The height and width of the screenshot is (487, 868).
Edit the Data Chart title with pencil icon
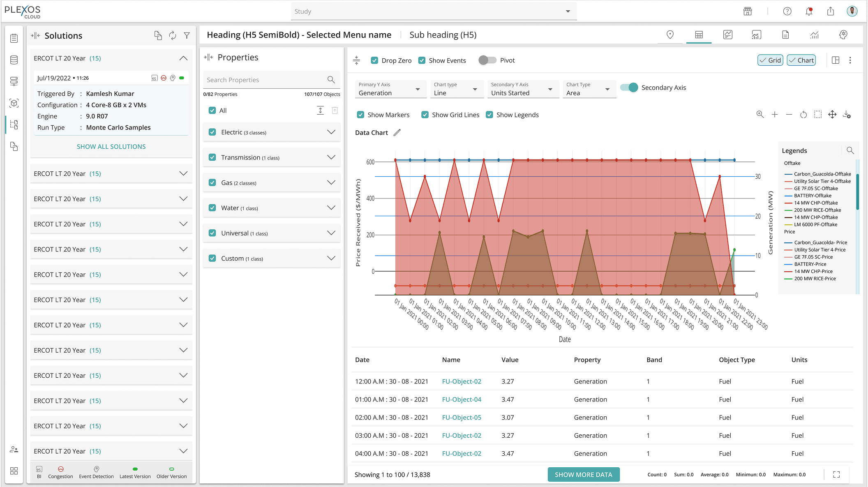coord(397,133)
